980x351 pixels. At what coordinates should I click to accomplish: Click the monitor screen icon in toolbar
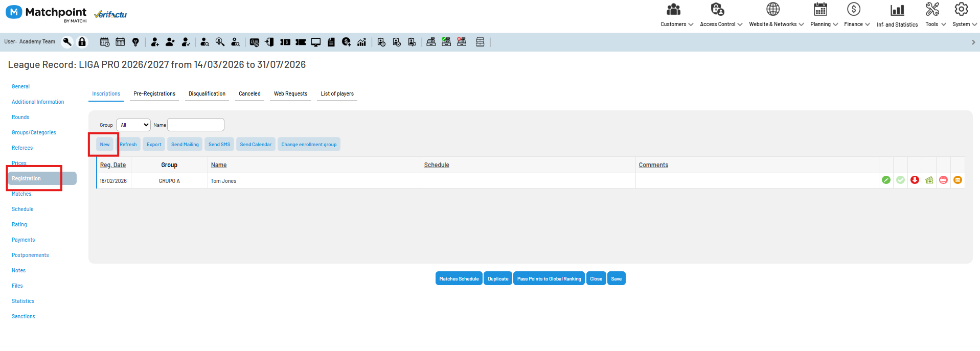tap(316, 42)
